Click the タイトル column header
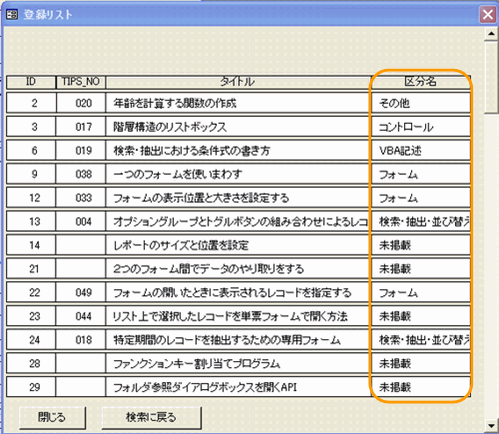 (x=238, y=82)
